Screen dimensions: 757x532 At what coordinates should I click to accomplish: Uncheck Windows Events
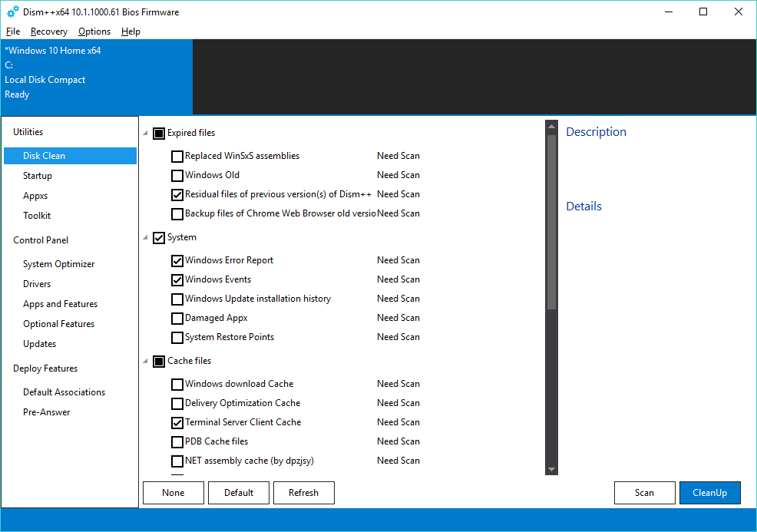[177, 280]
